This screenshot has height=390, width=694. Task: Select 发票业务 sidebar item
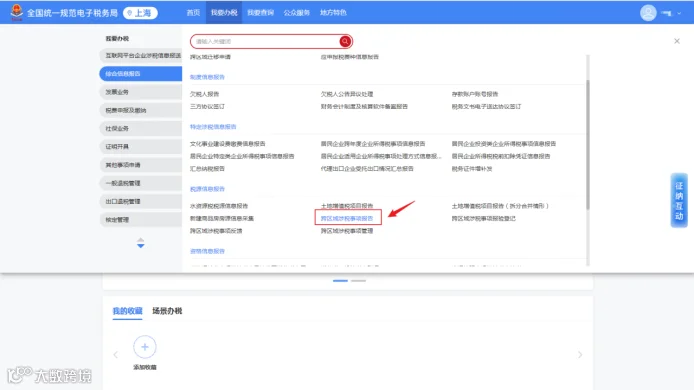(x=141, y=92)
